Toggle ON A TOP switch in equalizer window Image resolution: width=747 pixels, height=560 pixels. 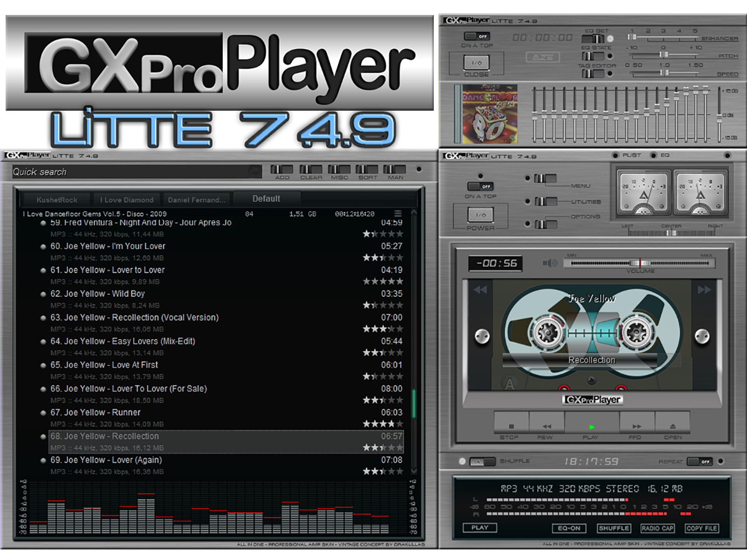click(476, 36)
